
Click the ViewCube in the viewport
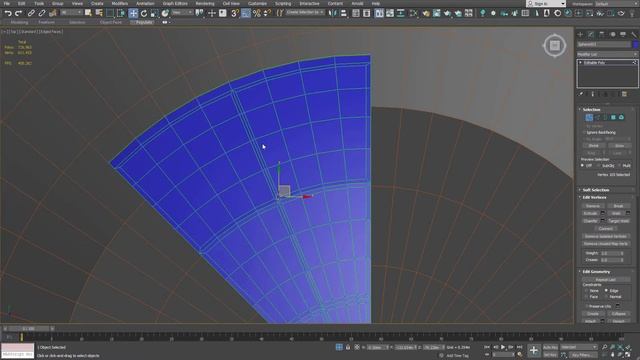click(x=554, y=45)
